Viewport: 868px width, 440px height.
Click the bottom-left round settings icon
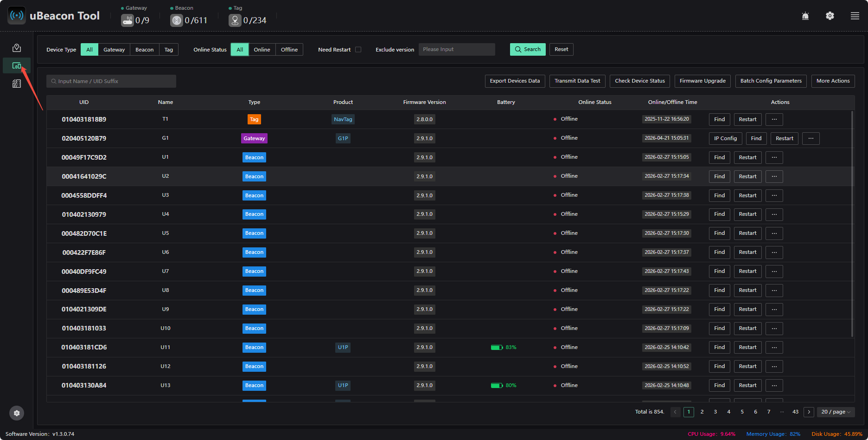point(17,413)
